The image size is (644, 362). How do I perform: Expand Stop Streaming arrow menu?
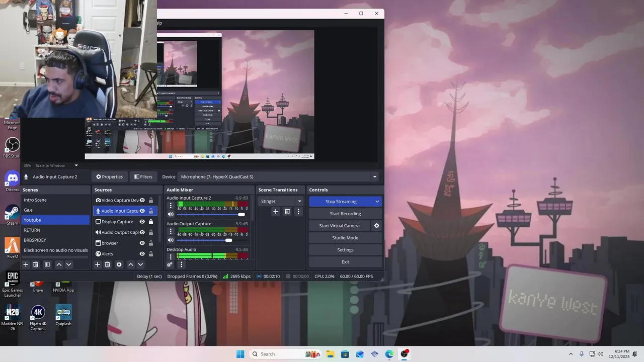(x=377, y=202)
